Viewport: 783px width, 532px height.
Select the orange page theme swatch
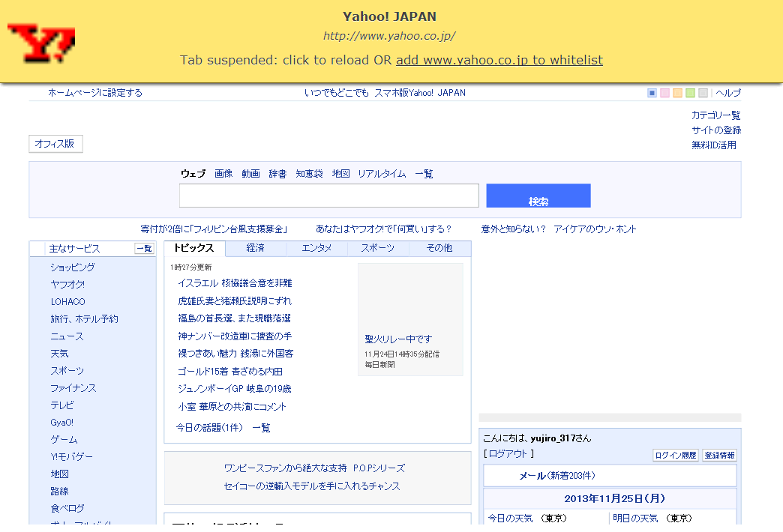(678, 93)
